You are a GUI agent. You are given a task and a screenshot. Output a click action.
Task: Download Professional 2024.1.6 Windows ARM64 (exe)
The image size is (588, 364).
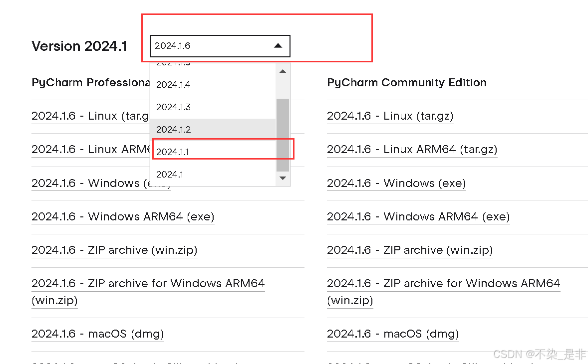[123, 216]
